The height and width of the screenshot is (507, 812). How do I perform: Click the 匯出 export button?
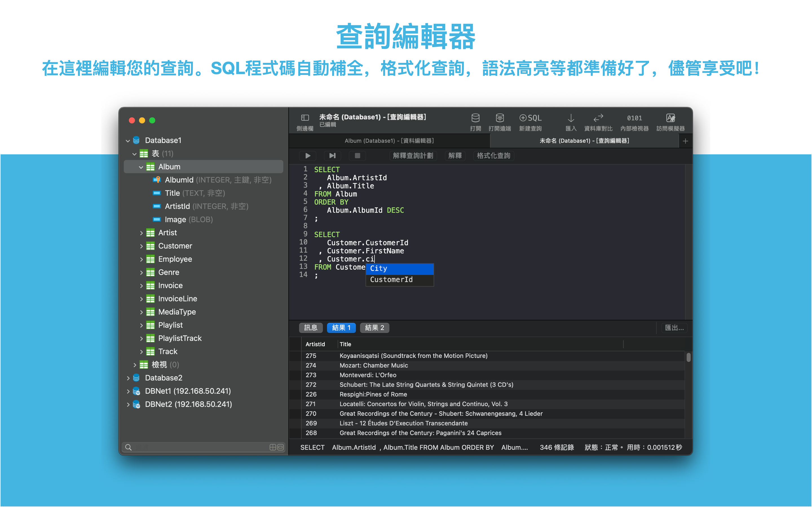674,328
